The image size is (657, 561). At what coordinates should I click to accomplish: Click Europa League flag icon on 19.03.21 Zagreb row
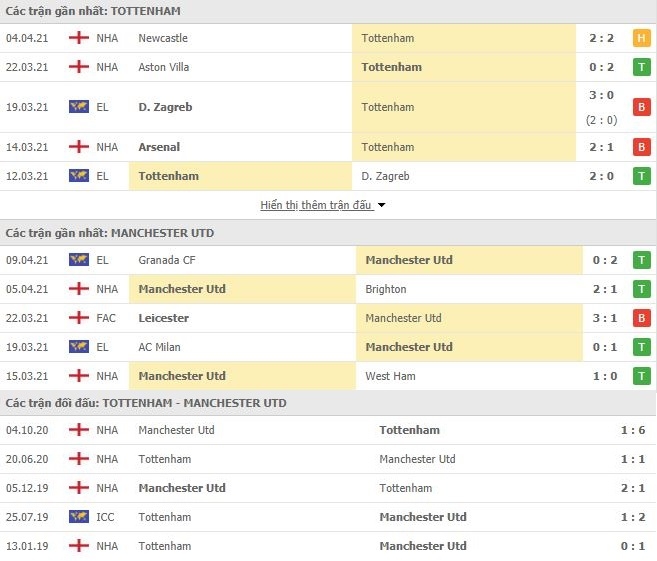point(79,107)
